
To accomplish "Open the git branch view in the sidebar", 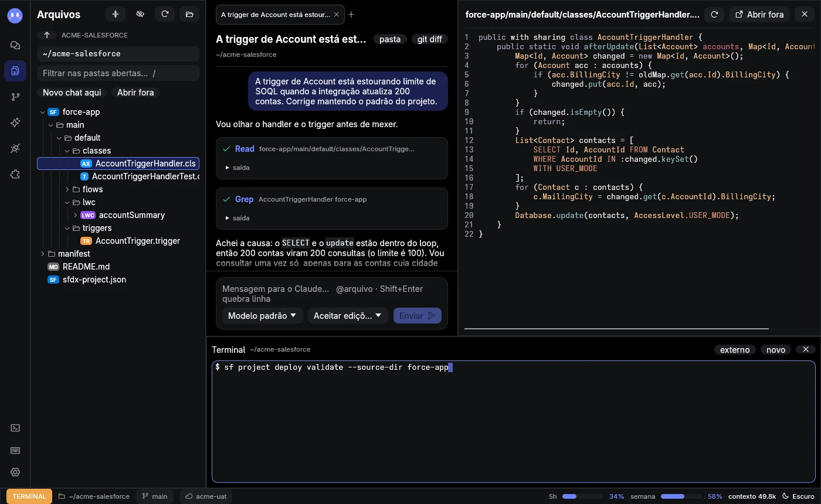I will click(15, 97).
